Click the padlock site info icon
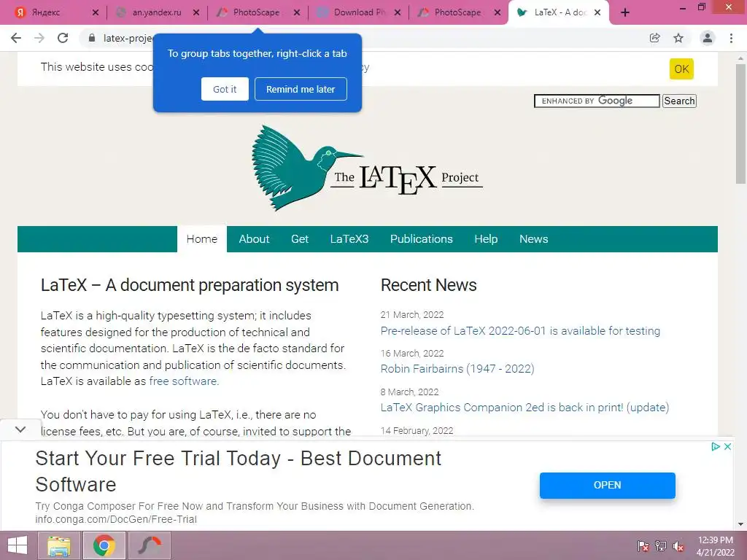This screenshot has height=560, width=747. [92, 38]
